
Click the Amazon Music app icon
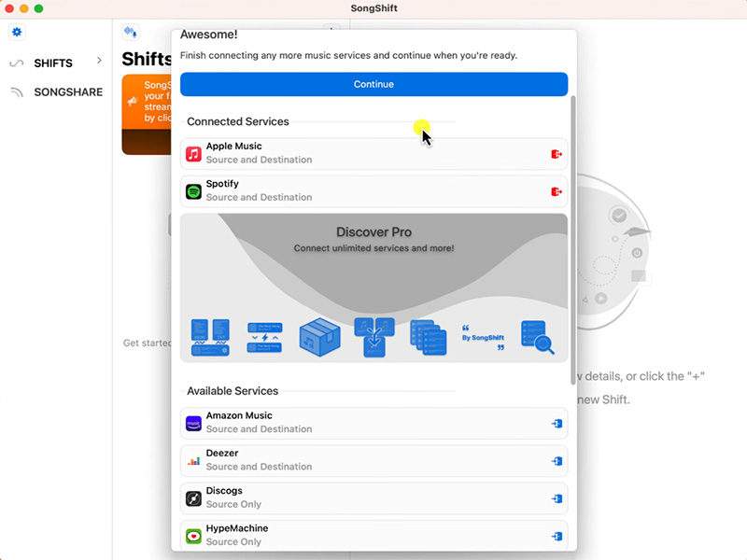pos(193,424)
